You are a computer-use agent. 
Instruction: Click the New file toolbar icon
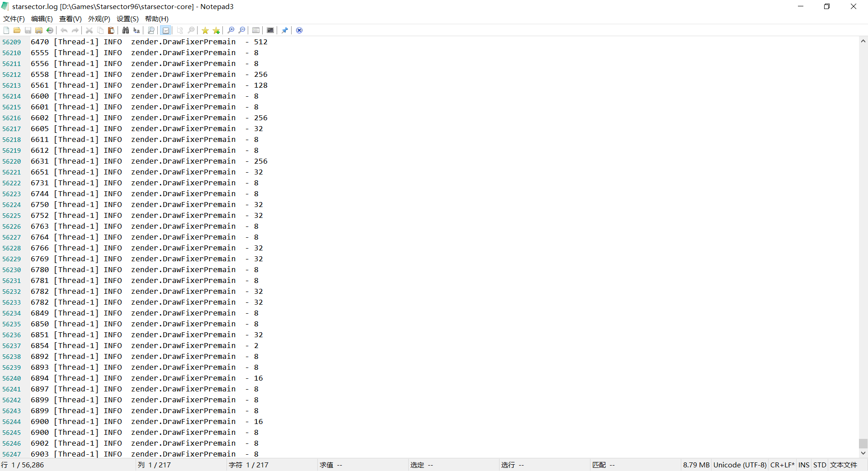click(x=6, y=30)
